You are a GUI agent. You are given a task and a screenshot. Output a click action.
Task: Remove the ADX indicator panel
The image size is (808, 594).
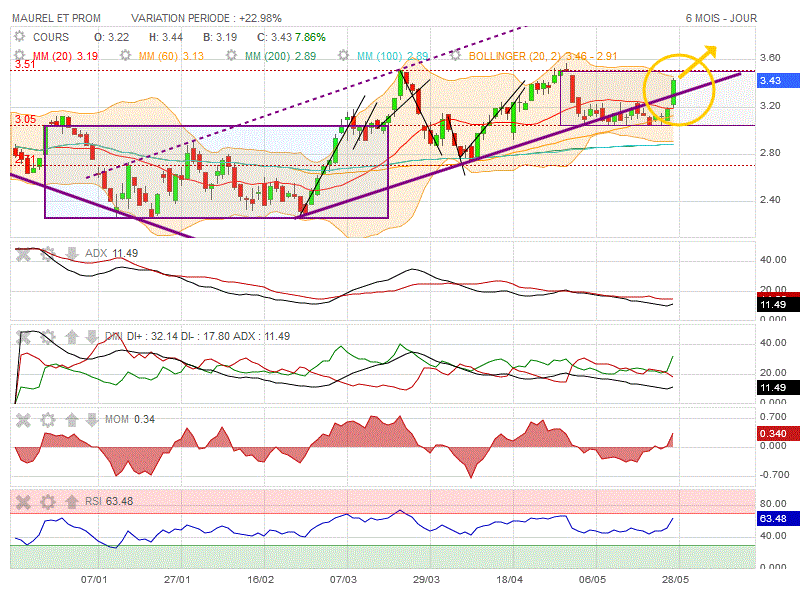(23, 253)
